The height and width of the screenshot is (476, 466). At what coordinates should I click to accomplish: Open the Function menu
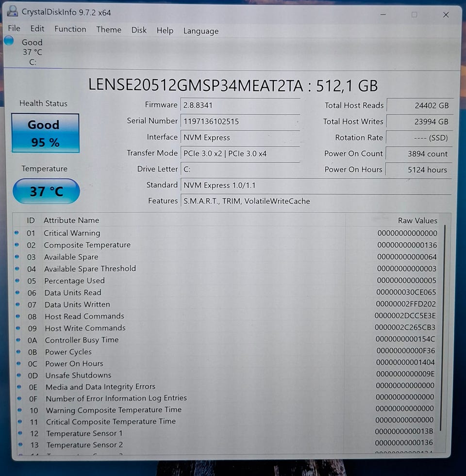[70, 29]
